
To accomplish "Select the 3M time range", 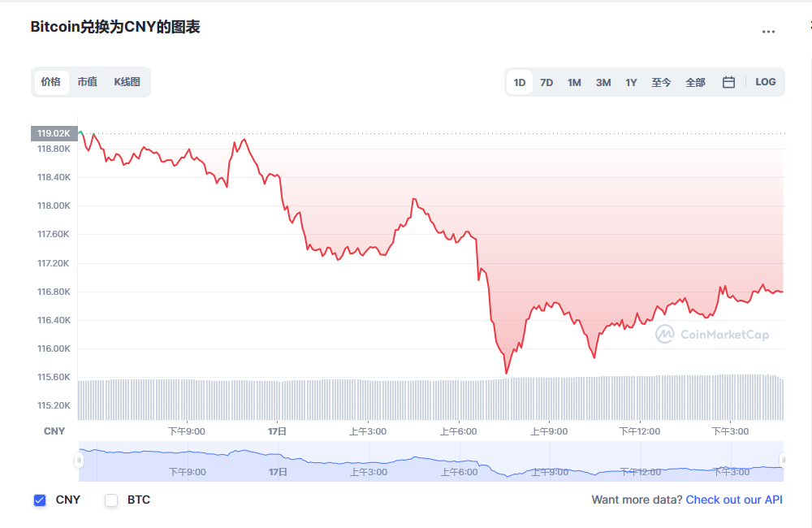I will (x=603, y=82).
